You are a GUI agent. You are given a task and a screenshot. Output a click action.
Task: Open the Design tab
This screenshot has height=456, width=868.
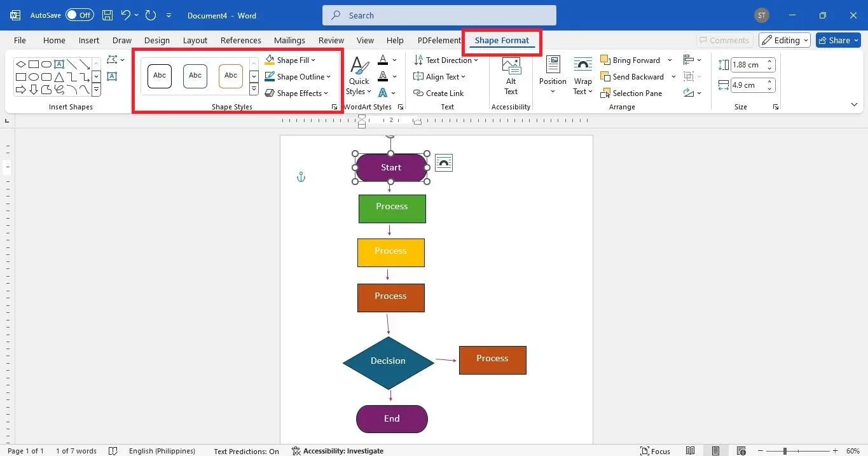coord(157,40)
